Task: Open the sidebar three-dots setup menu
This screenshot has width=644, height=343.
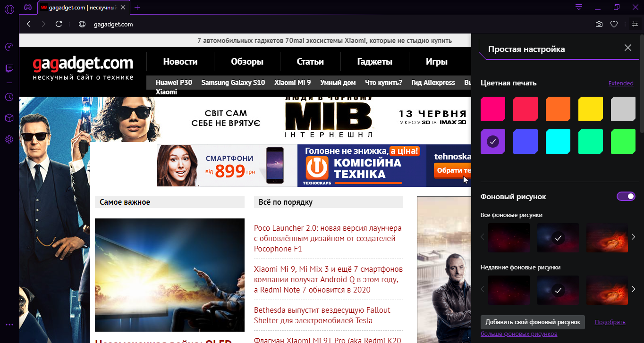Action: (9, 325)
